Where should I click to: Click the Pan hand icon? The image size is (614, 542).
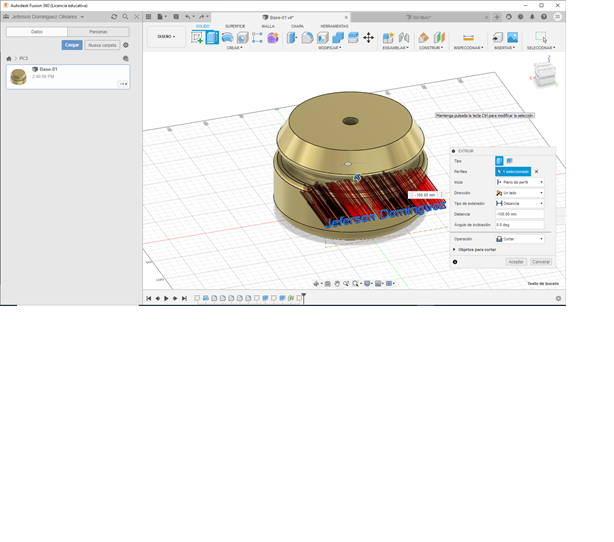(337, 284)
